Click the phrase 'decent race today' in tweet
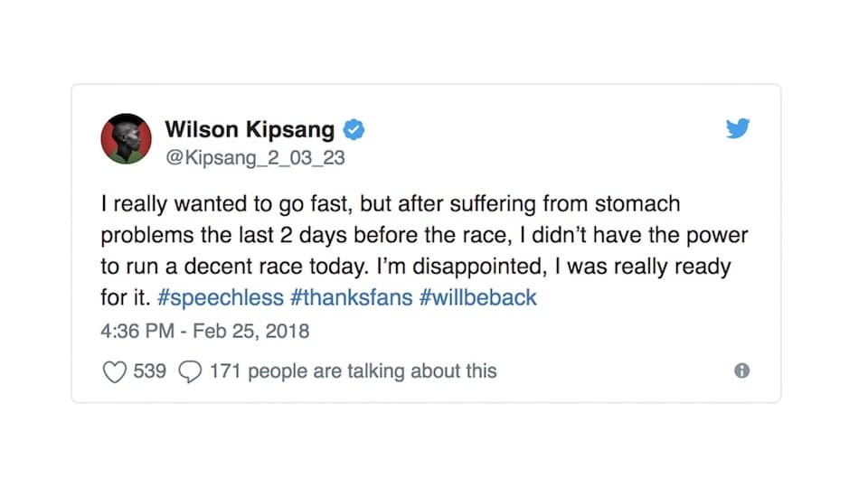This screenshot has height=488, width=868. (275, 267)
